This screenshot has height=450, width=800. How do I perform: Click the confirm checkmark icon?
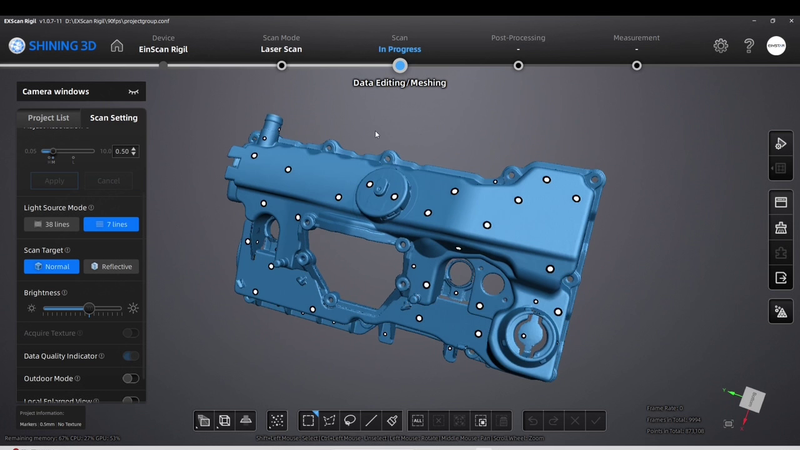[595, 421]
